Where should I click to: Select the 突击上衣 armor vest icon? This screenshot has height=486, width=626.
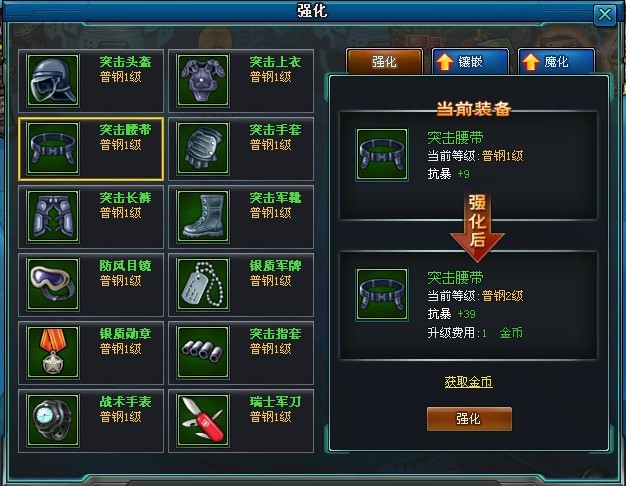coord(203,80)
